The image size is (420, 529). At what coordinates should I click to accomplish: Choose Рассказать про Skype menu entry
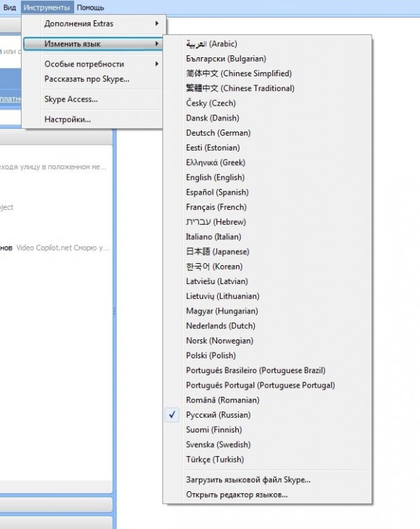click(x=94, y=79)
